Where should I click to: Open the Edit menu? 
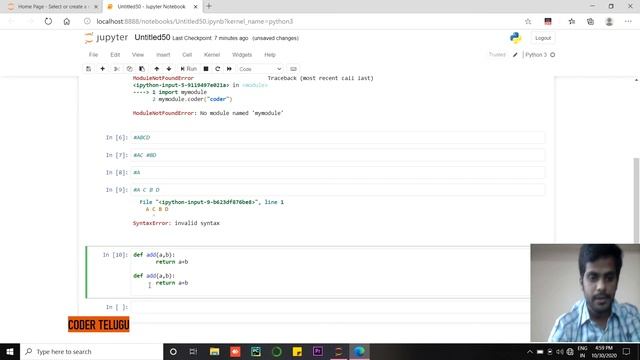[115, 55]
